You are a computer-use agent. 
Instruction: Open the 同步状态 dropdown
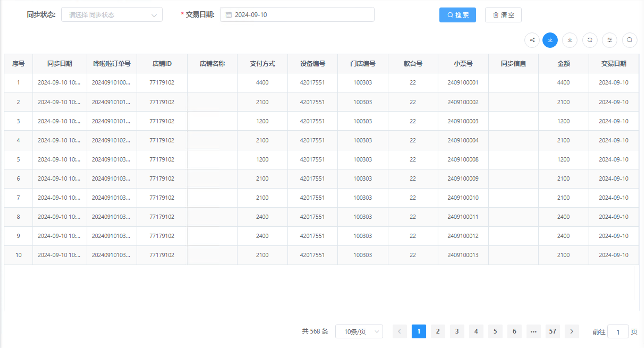(x=112, y=15)
